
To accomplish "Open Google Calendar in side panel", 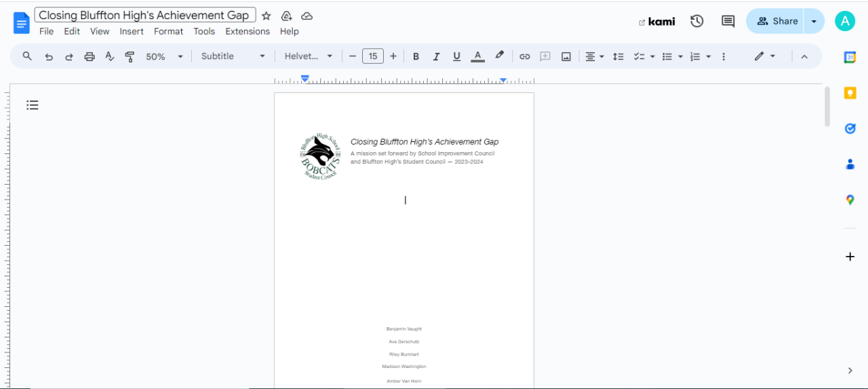I will click(x=850, y=58).
